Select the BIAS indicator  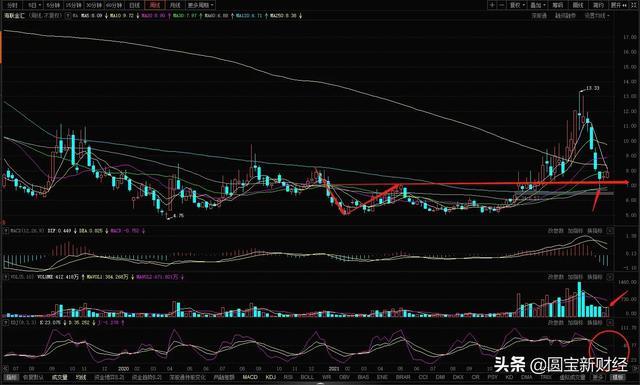point(364,377)
